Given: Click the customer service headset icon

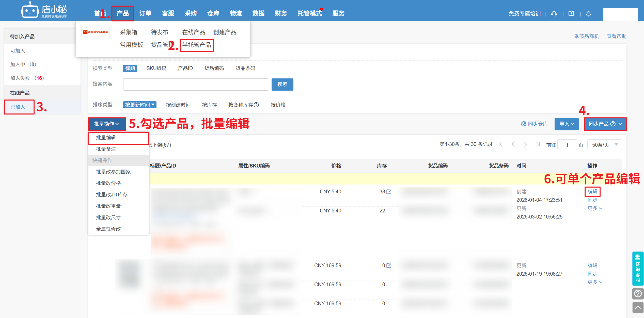Looking at the screenshot, I should (x=554, y=14).
